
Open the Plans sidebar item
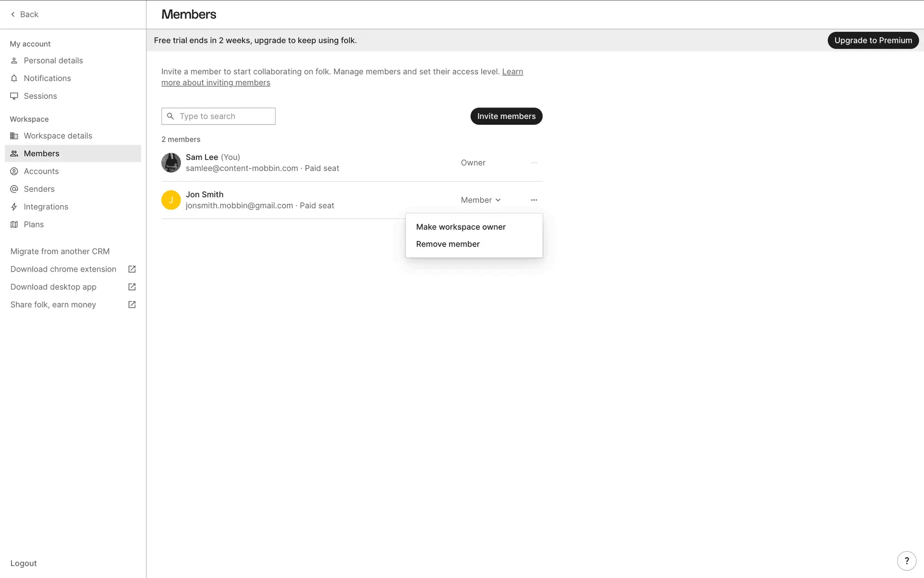34,224
